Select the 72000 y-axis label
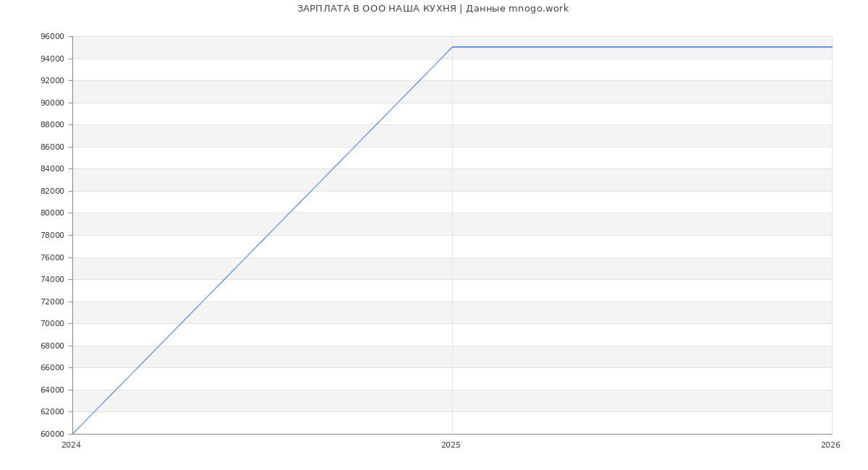This screenshot has height=470, width=868. pyautogui.click(x=52, y=302)
